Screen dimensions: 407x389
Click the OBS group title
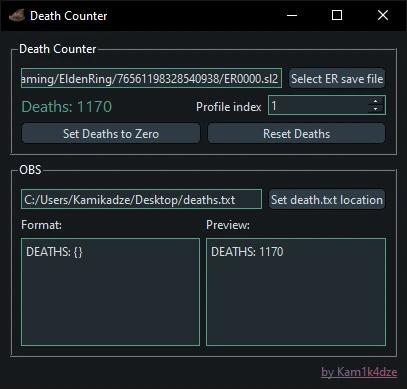point(30,170)
